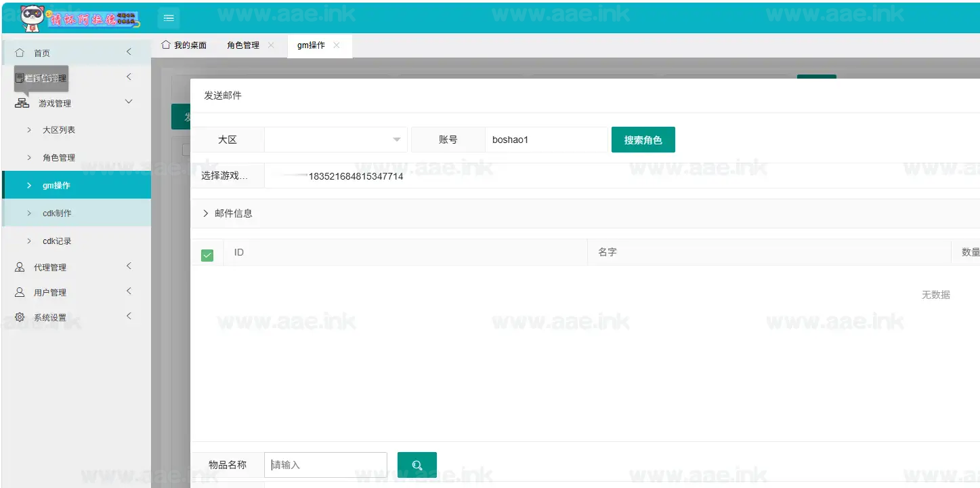Expand the 用户管理 menu chevron
Image resolution: width=980 pixels, height=488 pixels.
129,291
